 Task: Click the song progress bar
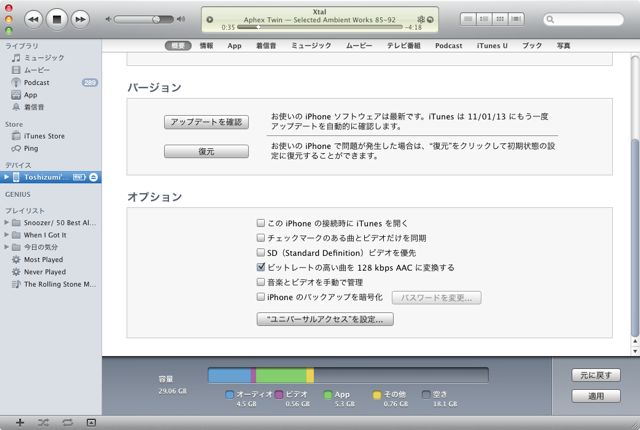(320, 27)
